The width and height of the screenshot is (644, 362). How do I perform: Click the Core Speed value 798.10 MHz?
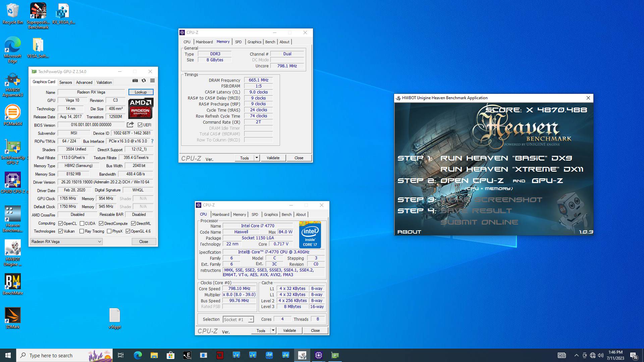(239, 289)
